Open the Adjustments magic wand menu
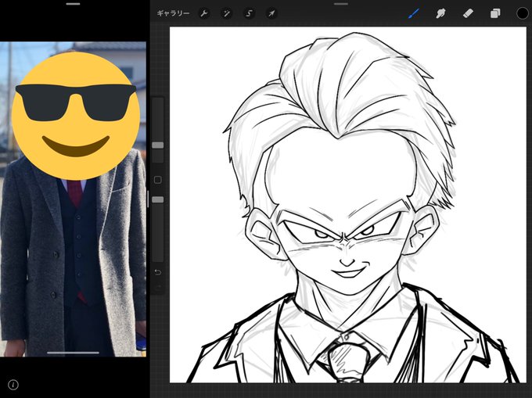The image size is (532, 398). [226, 13]
